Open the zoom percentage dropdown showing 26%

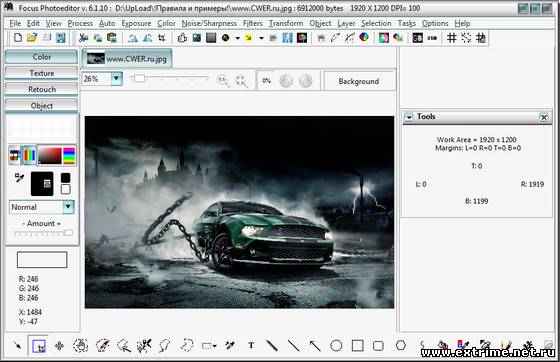click(116, 79)
